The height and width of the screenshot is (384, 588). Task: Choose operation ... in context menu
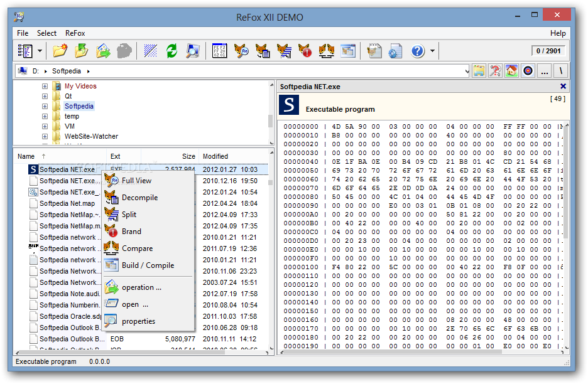pyautogui.click(x=148, y=287)
